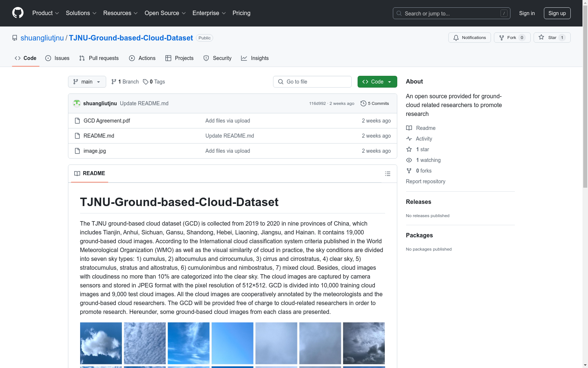Click cumulus cloud sample image thumbnail
This screenshot has width=588, height=368.
click(x=101, y=343)
